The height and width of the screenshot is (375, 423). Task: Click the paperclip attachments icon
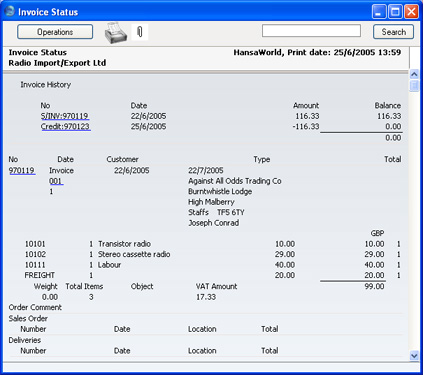(140, 32)
